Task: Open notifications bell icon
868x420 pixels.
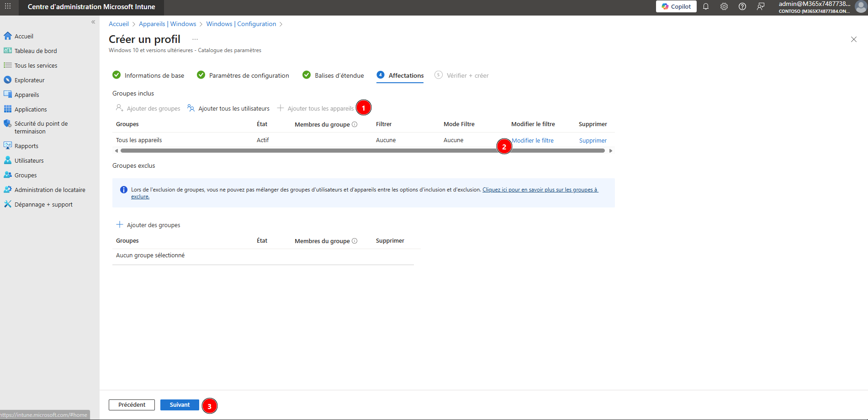Action: [706, 6]
